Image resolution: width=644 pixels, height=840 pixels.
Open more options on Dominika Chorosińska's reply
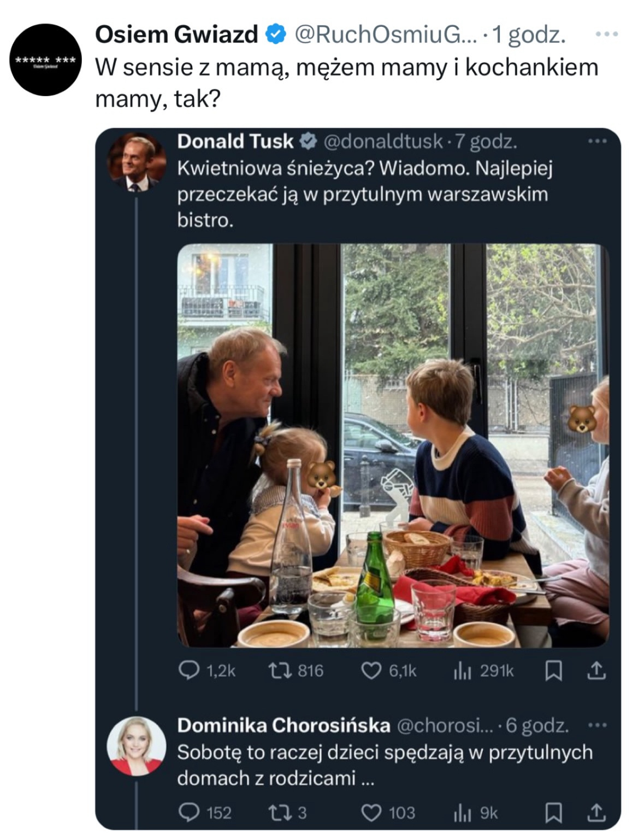tap(597, 726)
